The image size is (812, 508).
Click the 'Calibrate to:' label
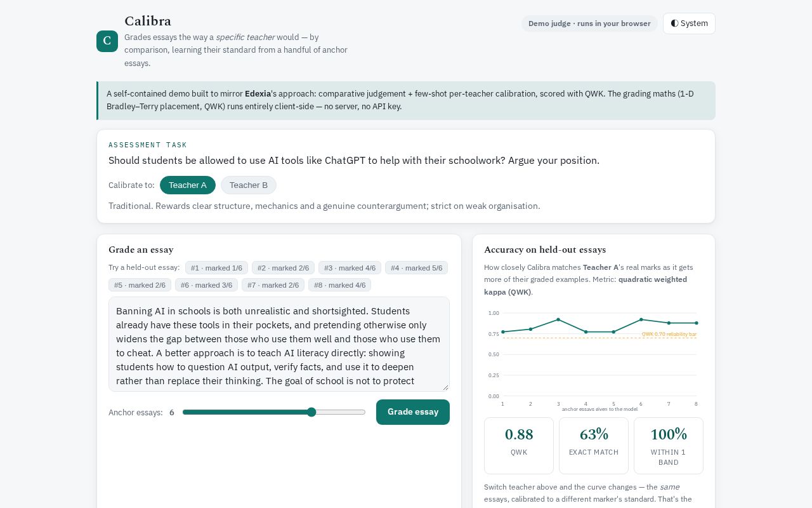pos(131,185)
